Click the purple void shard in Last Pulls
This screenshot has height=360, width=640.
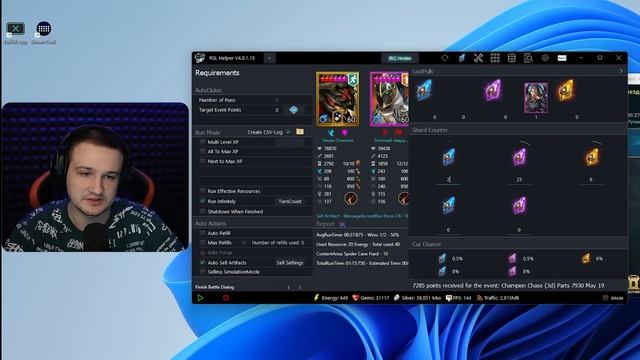[x=493, y=90]
